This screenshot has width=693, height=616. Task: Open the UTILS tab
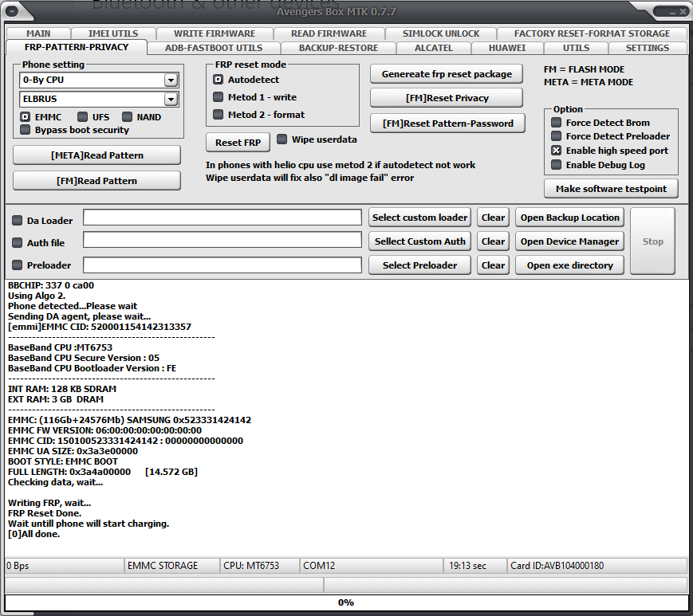pyautogui.click(x=576, y=48)
